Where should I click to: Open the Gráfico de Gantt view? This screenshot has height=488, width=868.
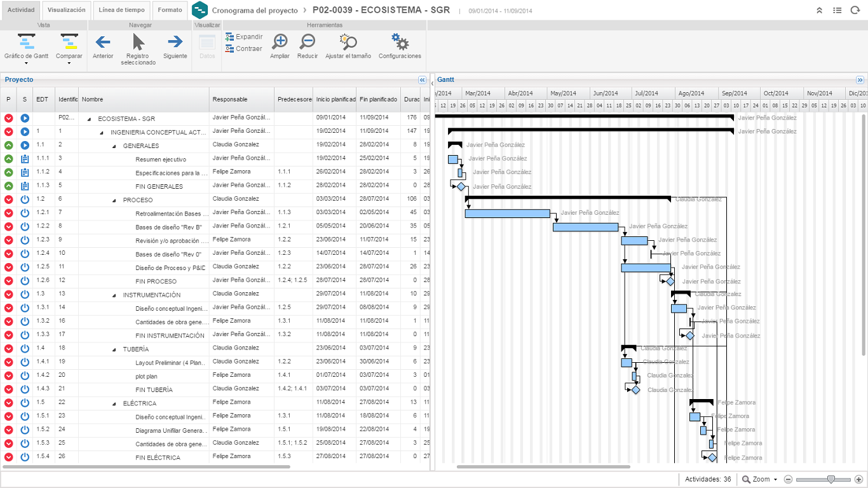point(26,43)
